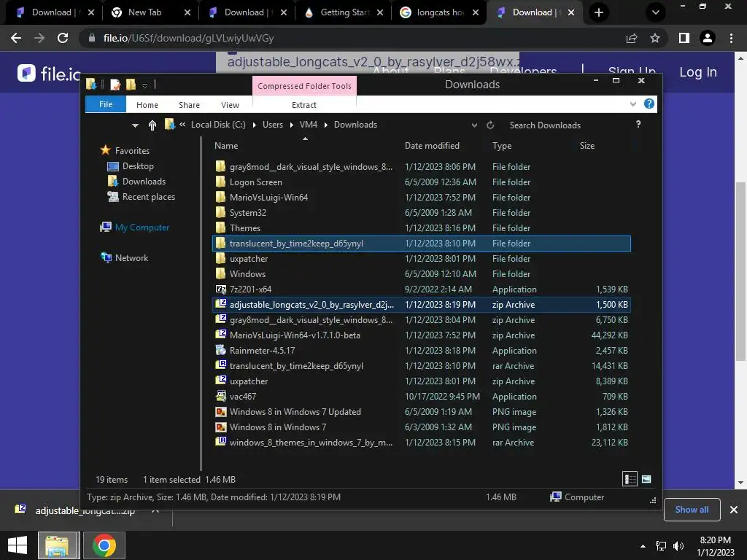
Task: Select Compressed Folder Tools contextual tab
Action: tap(304, 86)
